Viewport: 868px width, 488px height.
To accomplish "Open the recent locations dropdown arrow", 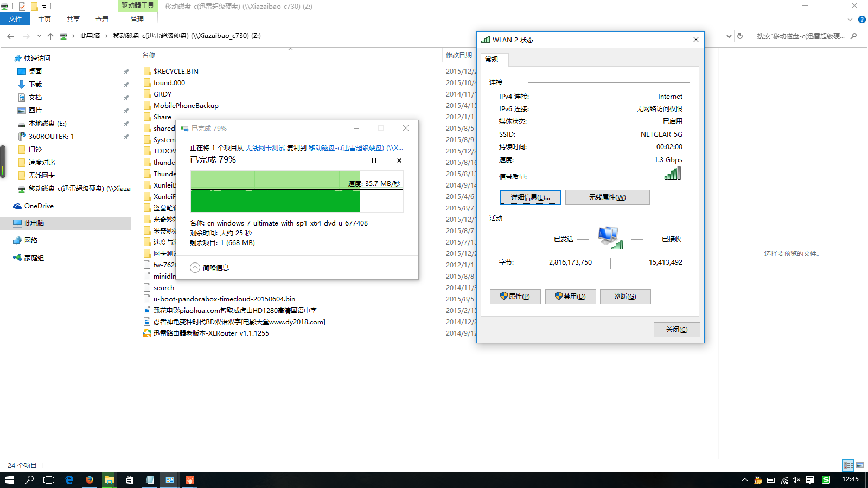I will coord(39,36).
